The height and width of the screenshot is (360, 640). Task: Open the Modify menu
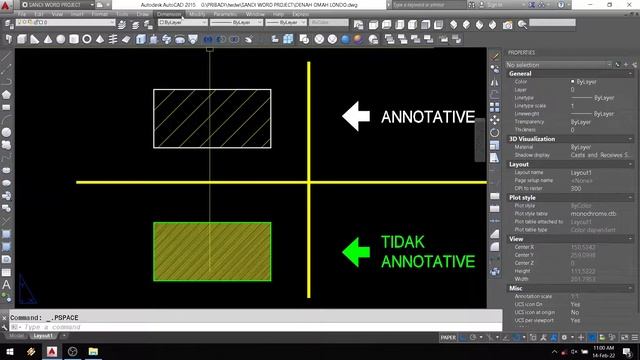197,14
